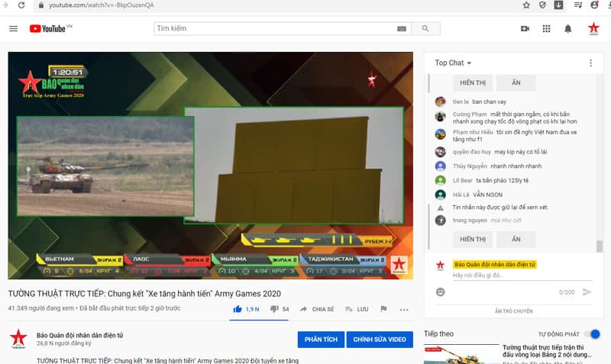Viewport: 611px width, 364px height.
Task: Click the CHỈNH SỬA VIDEO button
Action: 380,340
